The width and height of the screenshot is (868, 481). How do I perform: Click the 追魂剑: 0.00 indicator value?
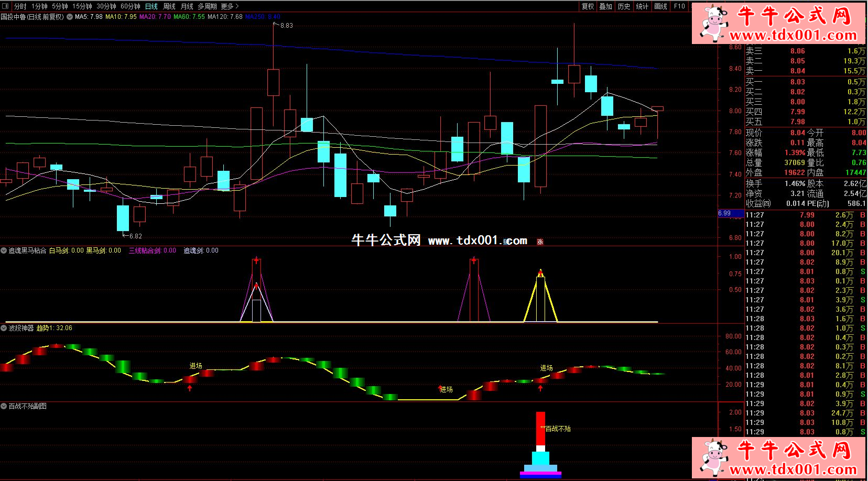(x=201, y=250)
